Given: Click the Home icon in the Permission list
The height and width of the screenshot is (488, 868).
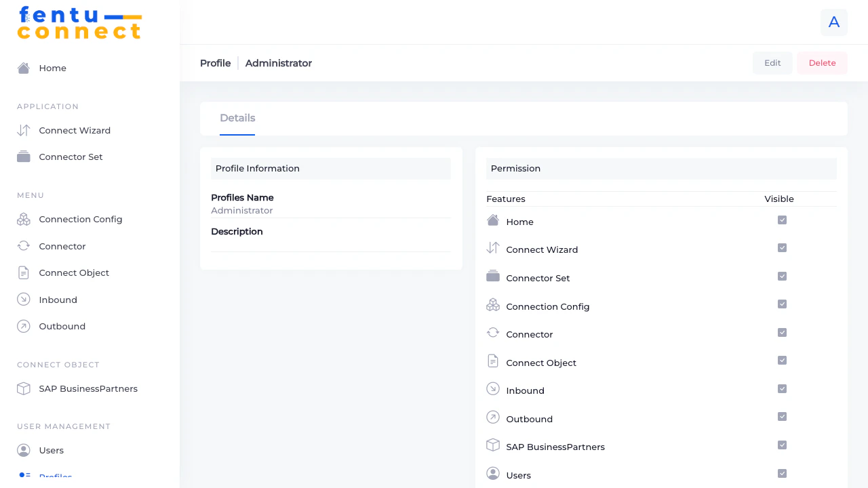Looking at the screenshot, I should 493,220.
